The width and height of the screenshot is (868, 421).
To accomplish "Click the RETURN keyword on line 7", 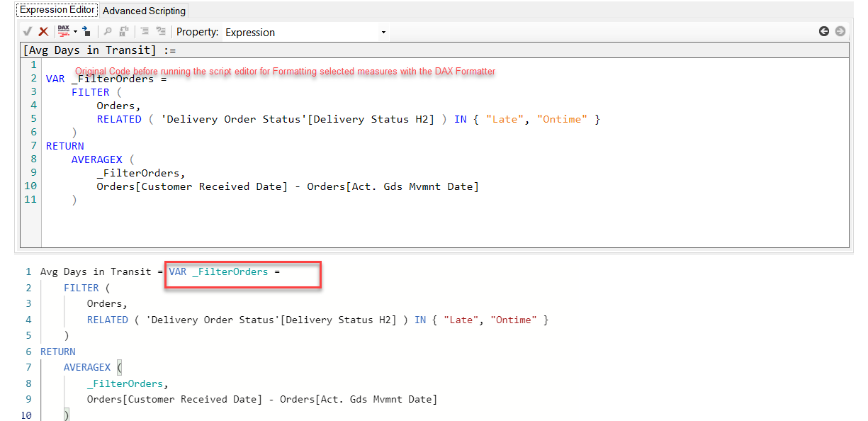I will 64,145.
